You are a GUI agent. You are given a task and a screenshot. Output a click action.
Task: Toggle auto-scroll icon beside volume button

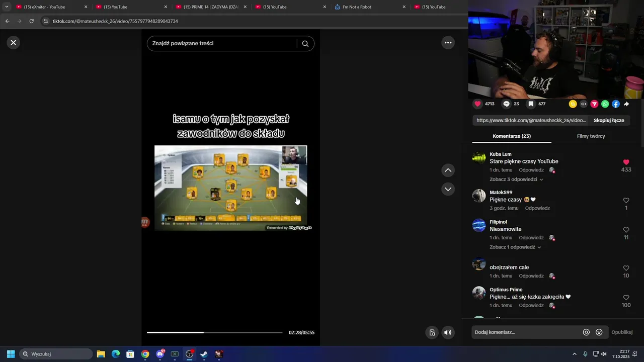tap(432, 332)
